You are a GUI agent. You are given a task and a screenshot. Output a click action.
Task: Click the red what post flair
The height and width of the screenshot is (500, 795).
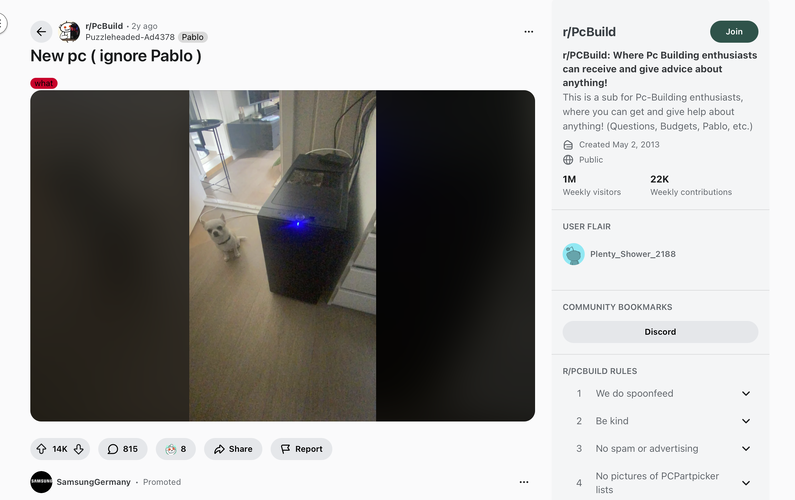click(44, 83)
